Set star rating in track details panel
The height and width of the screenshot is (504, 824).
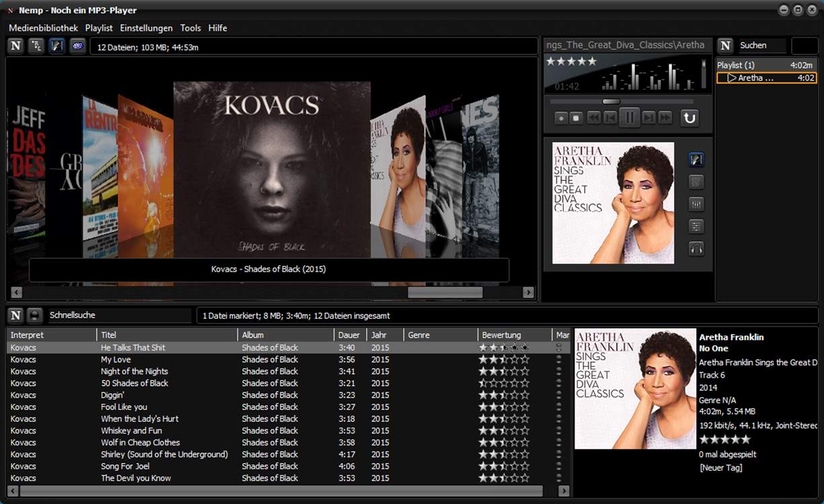724,439
